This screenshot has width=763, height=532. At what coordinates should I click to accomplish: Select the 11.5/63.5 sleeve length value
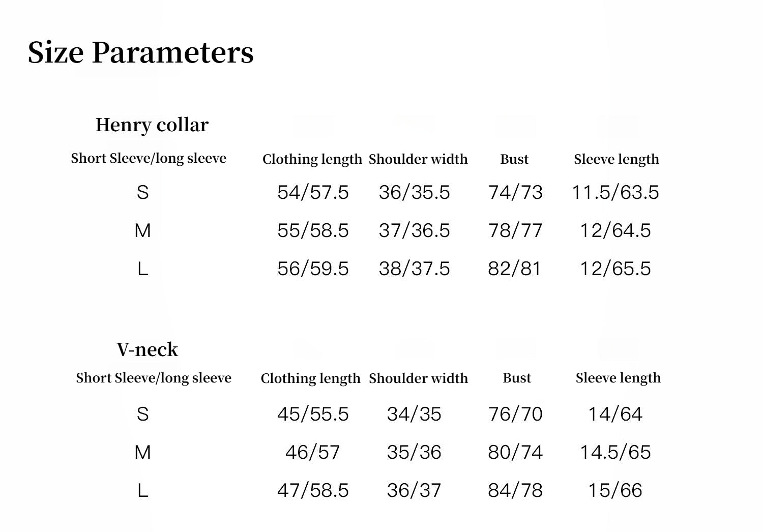click(x=615, y=192)
